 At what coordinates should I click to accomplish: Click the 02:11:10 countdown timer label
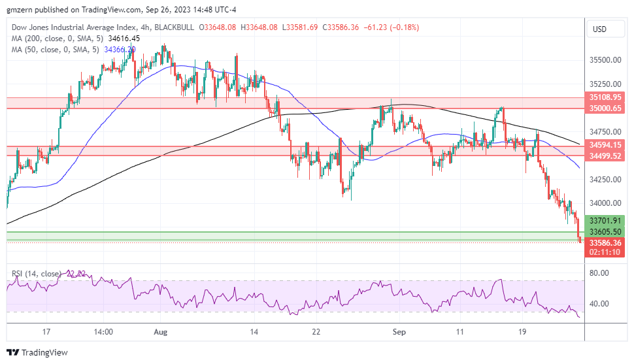(605, 252)
